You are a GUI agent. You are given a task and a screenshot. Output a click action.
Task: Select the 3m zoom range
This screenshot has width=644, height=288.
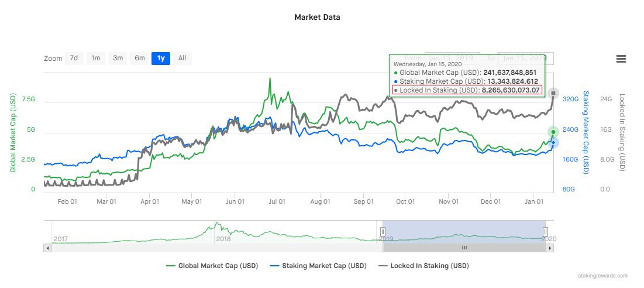[x=118, y=59]
